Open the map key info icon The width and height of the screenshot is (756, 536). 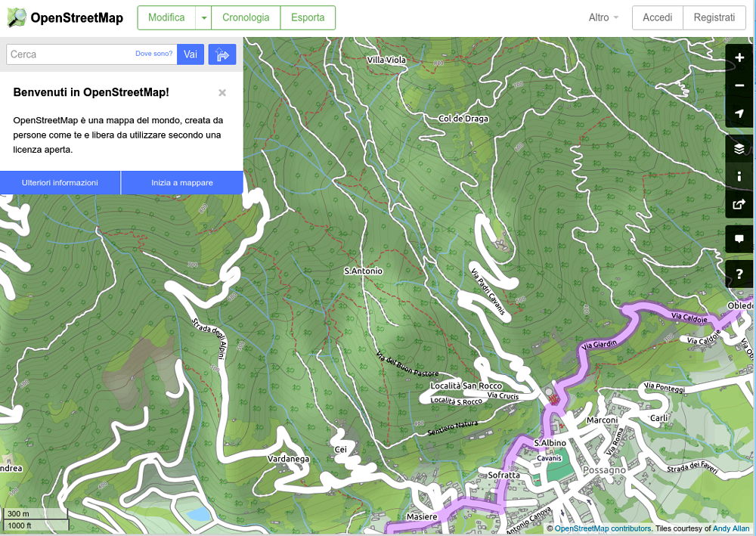point(739,176)
